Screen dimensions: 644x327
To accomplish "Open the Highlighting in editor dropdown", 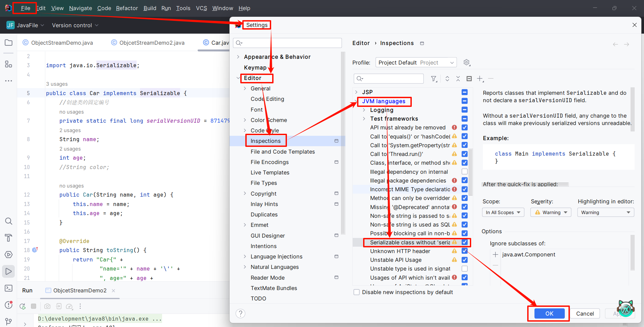I will (605, 212).
